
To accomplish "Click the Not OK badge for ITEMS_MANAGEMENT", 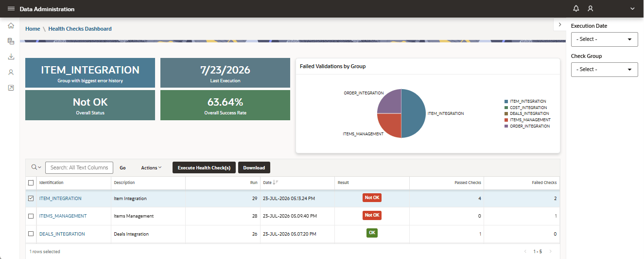I will pyautogui.click(x=372, y=215).
